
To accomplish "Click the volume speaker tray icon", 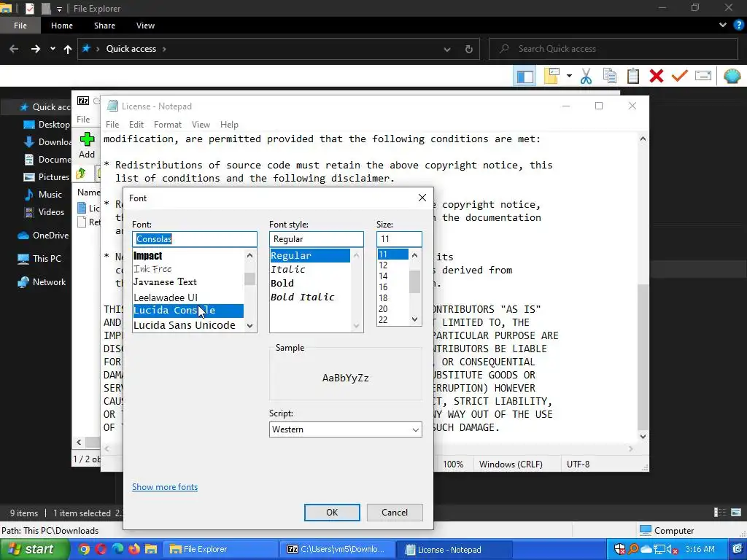I will (x=672, y=550).
